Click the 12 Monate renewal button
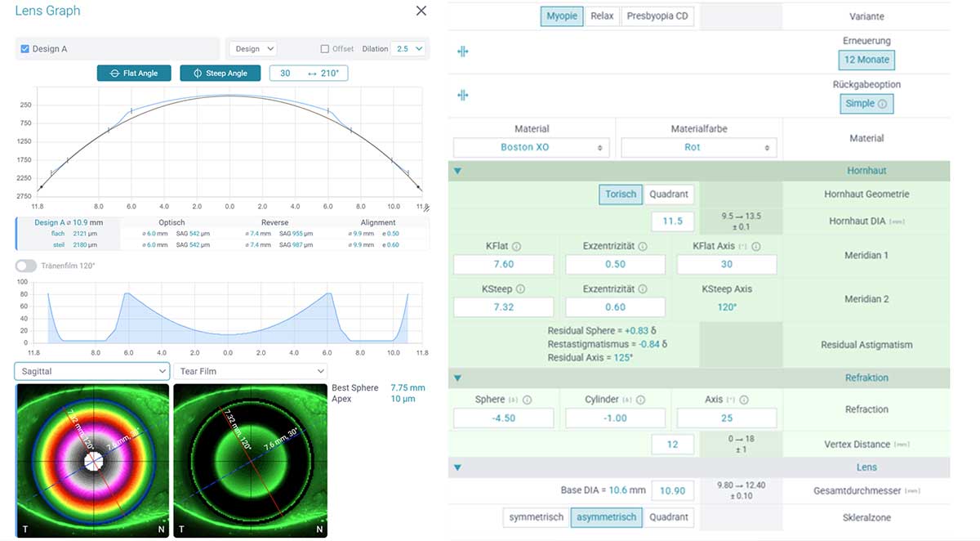Image resolution: width=980 pixels, height=541 pixels. click(x=866, y=59)
